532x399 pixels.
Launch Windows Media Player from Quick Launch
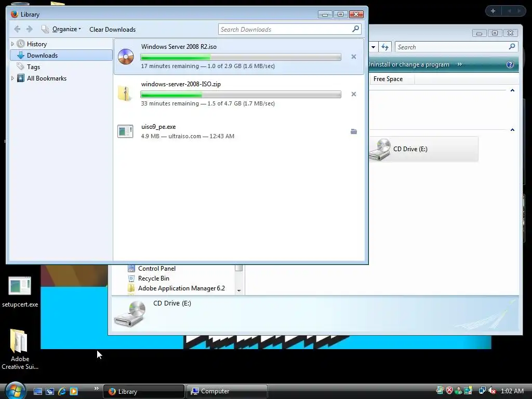(x=74, y=391)
